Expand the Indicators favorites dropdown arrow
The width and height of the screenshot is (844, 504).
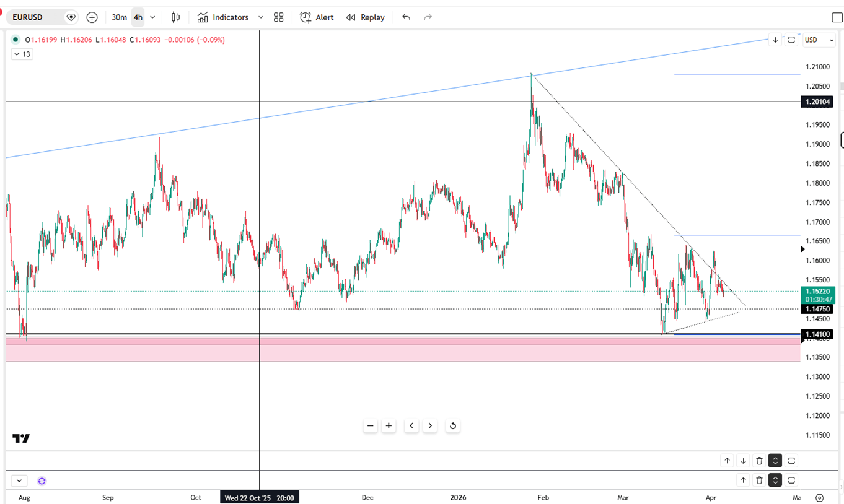[x=261, y=17]
